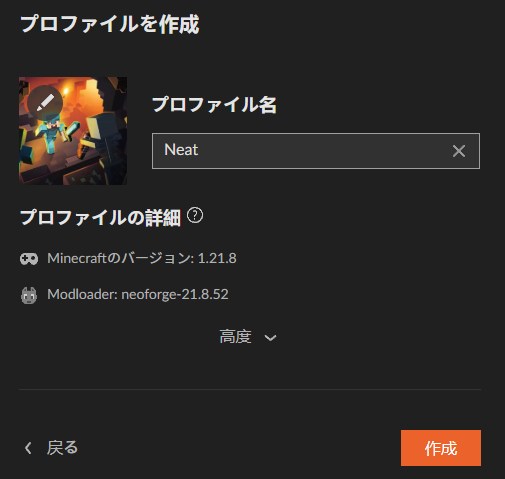The image size is (505, 479).
Task: Click the Modloader label text
Action: [x=82, y=294]
